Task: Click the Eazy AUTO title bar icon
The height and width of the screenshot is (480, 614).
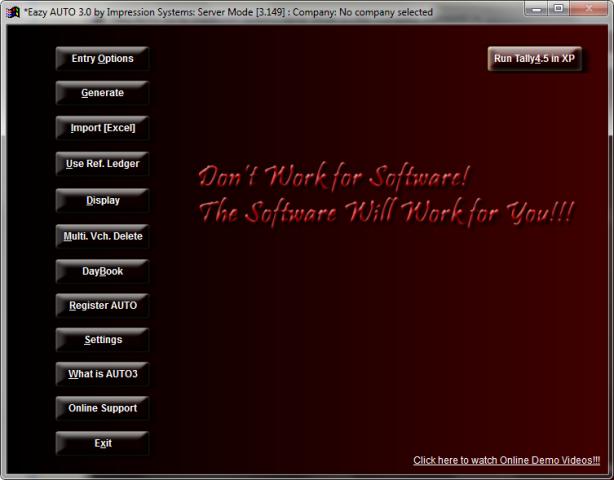Action: [13, 12]
